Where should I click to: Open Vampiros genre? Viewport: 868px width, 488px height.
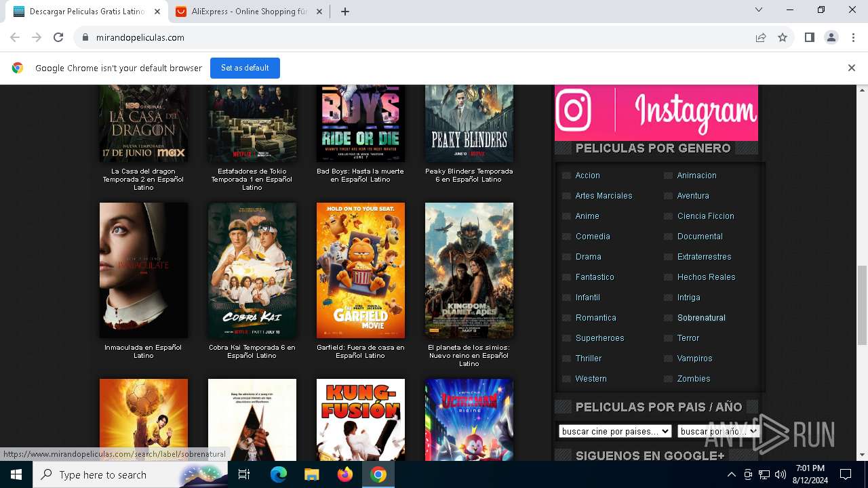694,359
